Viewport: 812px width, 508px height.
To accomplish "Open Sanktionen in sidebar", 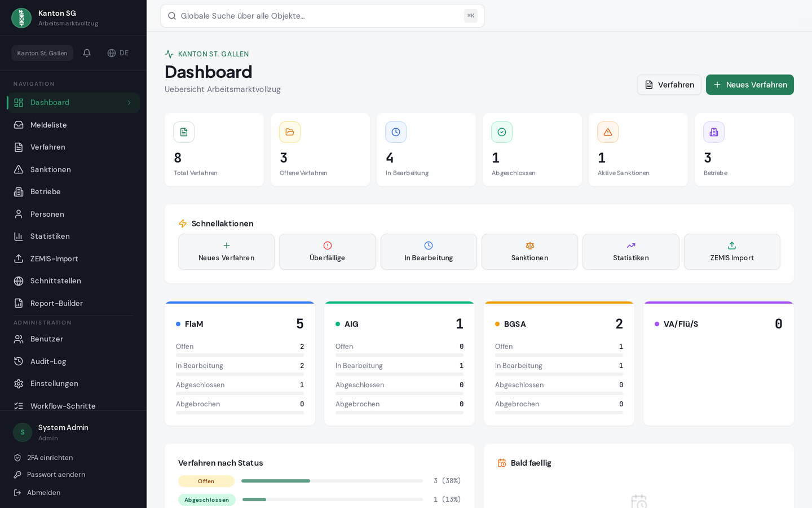I will click(x=73, y=169).
